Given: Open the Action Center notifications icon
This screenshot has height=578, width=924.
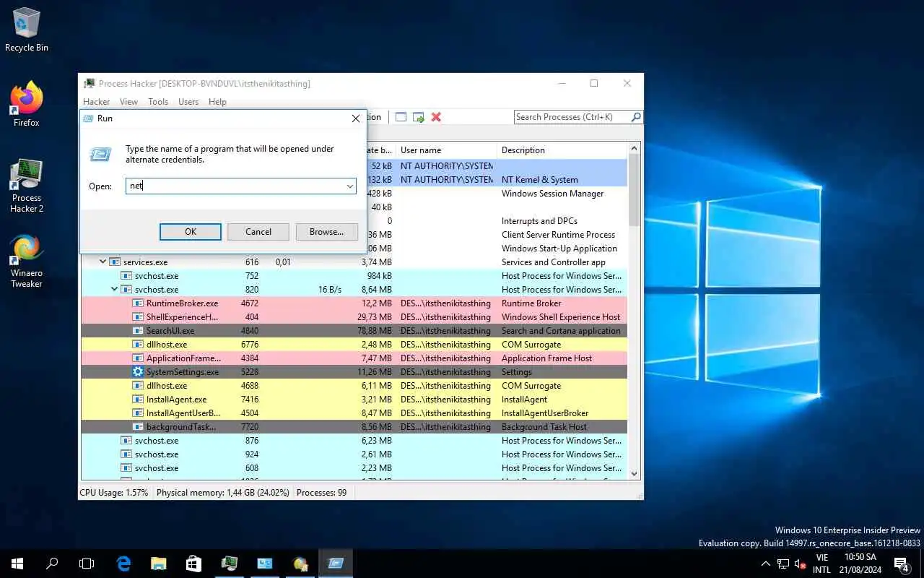Looking at the screenshot, I should click(902, 564).
